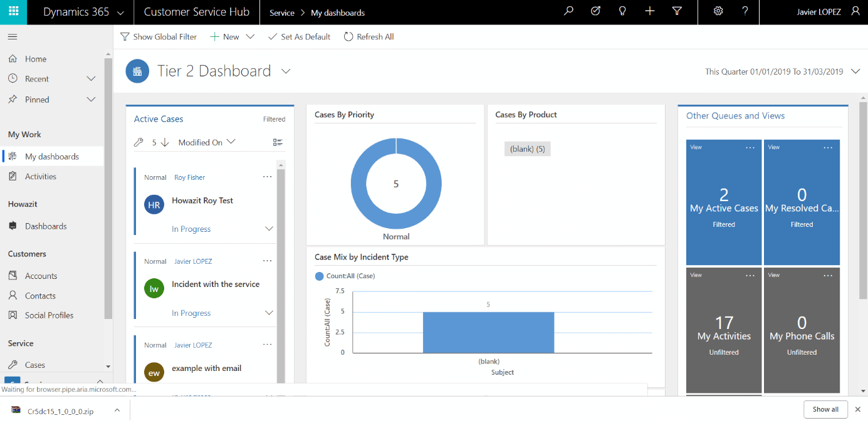The width and height of the screenshot is (868, 423).
Task: Click the search magnifier icon in top bar
Action: 569,11
